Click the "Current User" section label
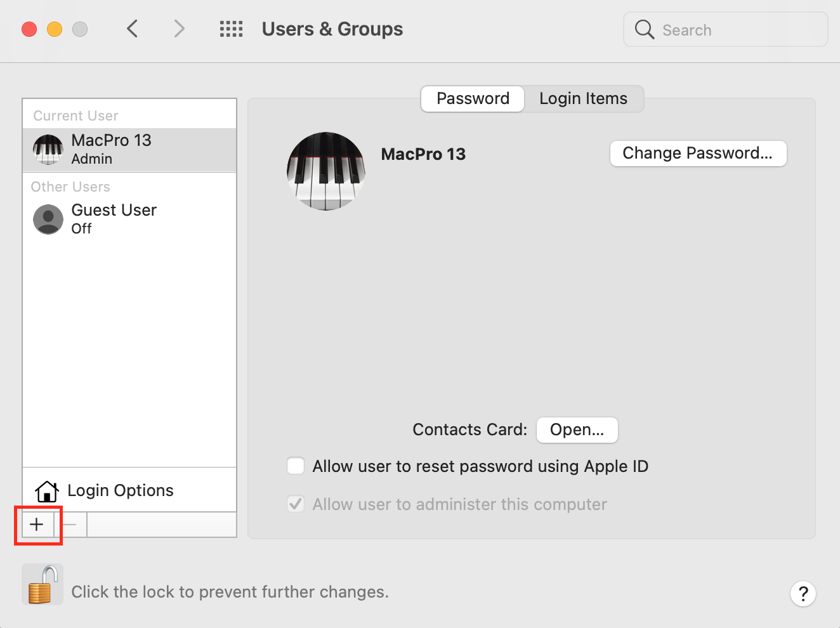This screenshot has width=840, height=628. tap(75, 116)
